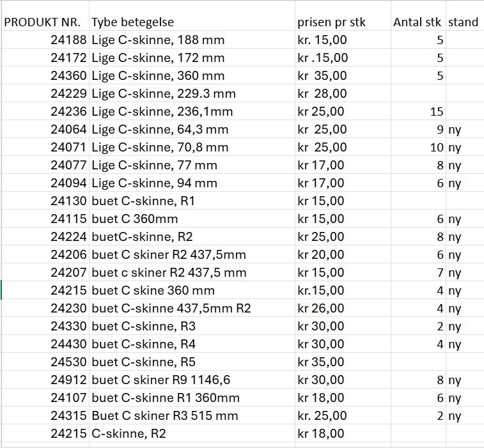
Task: Click the "Antal stk" column header cell
Action: (417, 22)
